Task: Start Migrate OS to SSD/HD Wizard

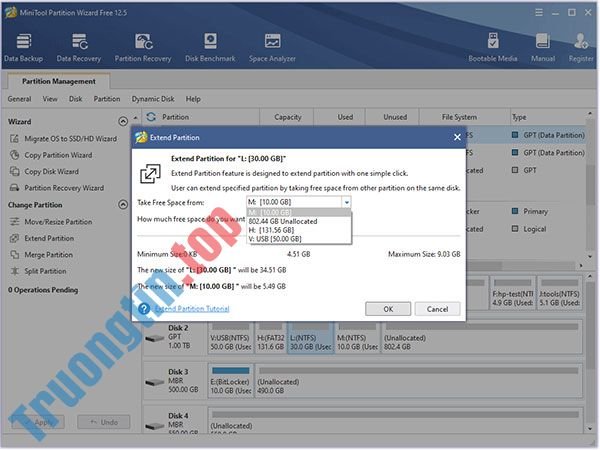Action: (70, 139)
